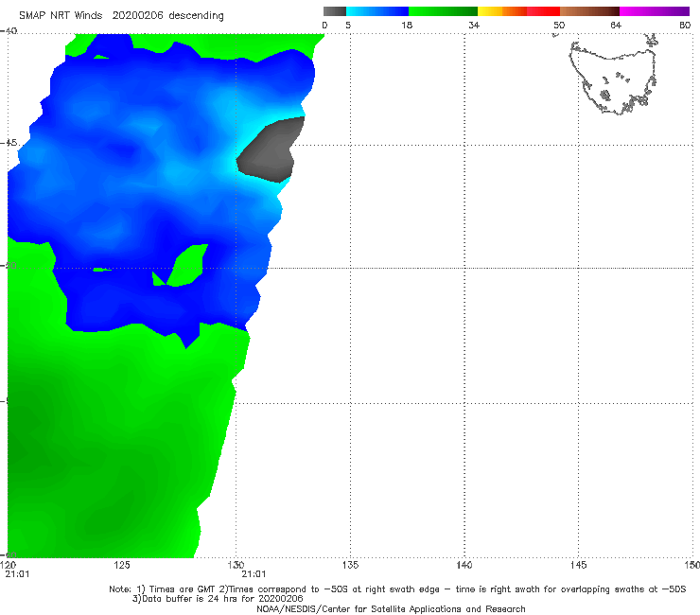Click the brown 50-64 color bar segment
The height and width of the screenshot is (615, 700).
[589, 11]
